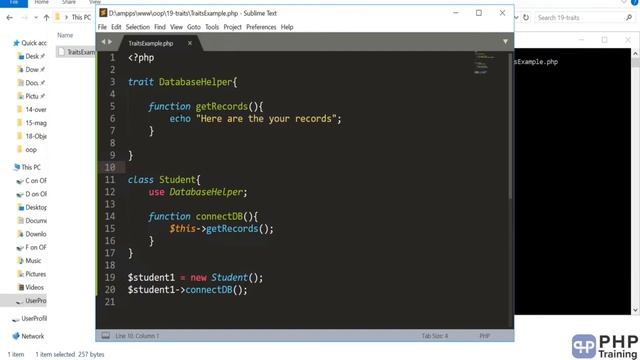Open the Music folder under This PC
Image resolution: width=640 pixels, height=360 pixels.
[x=29, y=260]
